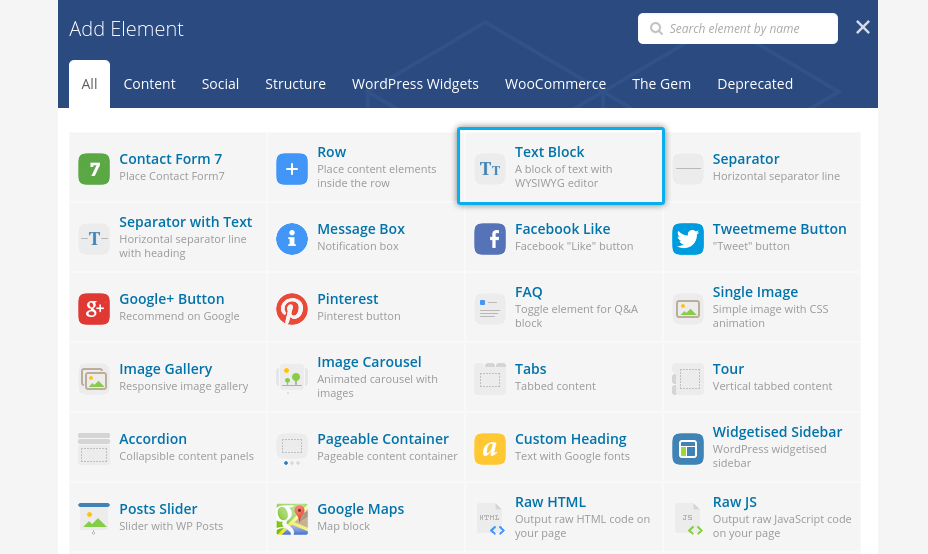The height and width of the screenshot is (554, 928).
Task: Select the Row element plus icon
Action: point(292,169)
